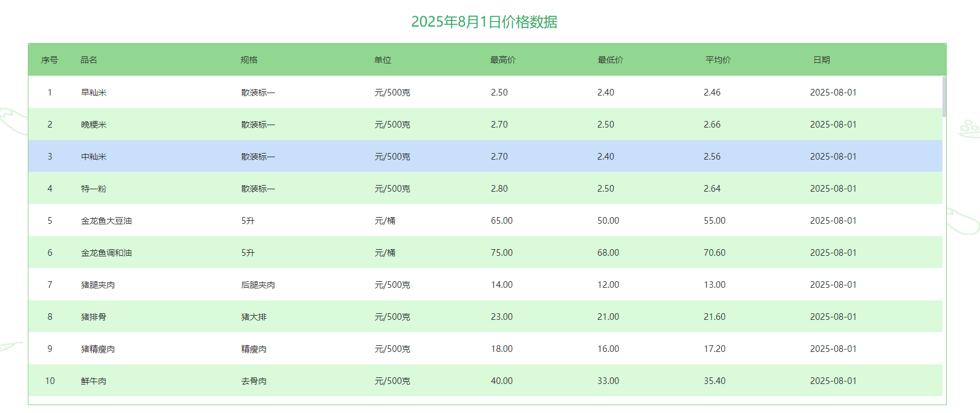This screenshot has height=413, width=980.
Task: Click the 最高价 column header
Action: pos(503,60)
